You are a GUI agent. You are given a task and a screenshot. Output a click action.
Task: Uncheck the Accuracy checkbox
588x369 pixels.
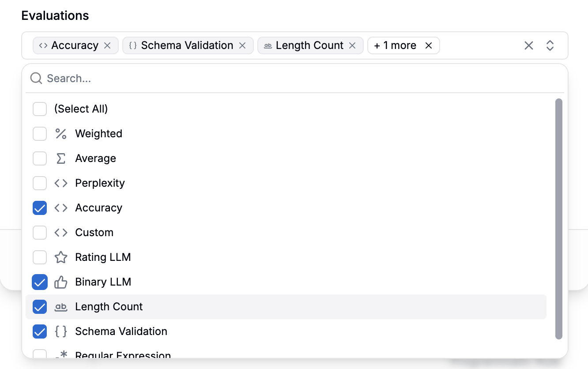tap(40, 208)
